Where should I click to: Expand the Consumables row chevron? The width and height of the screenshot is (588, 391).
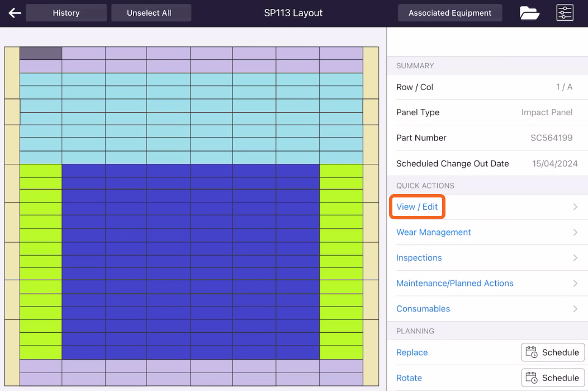coord(575,309)
